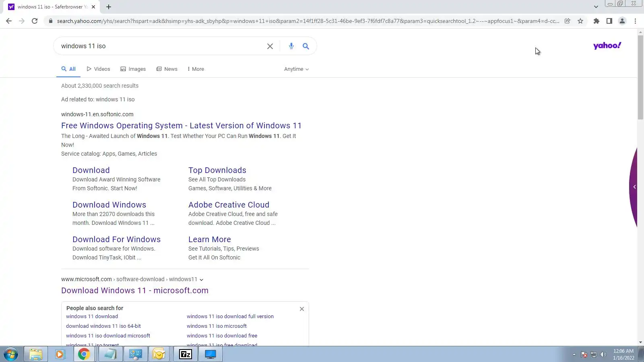Open the Adobe Creative Cloud sitelink

[x=229, y=205]
